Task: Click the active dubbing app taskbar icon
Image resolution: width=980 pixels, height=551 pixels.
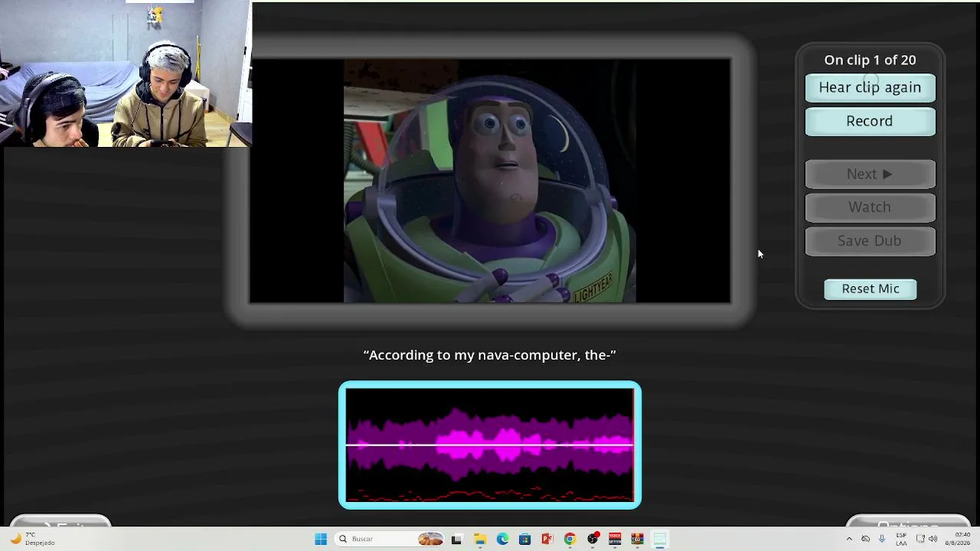Action: (660, 540)
